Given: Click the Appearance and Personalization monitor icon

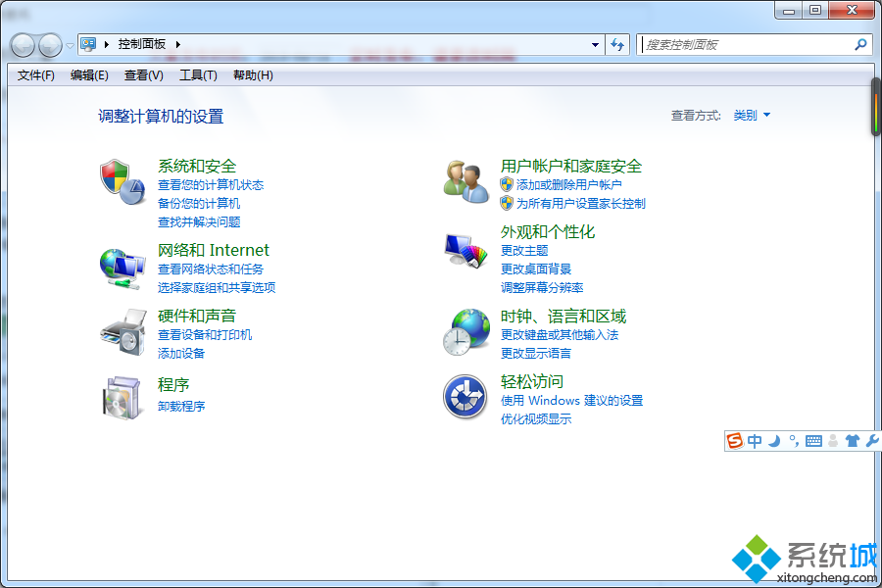Looking at the screenshot, I should pos(465,252).
